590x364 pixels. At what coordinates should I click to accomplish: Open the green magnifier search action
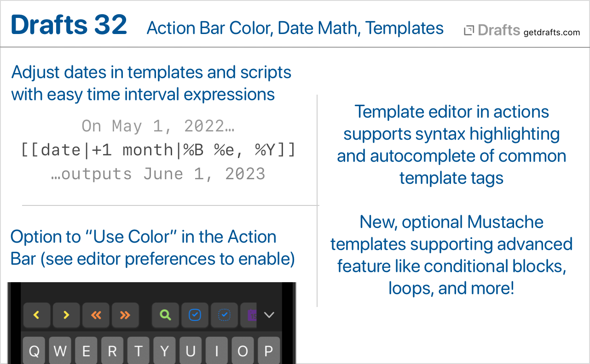click(166, 315)
